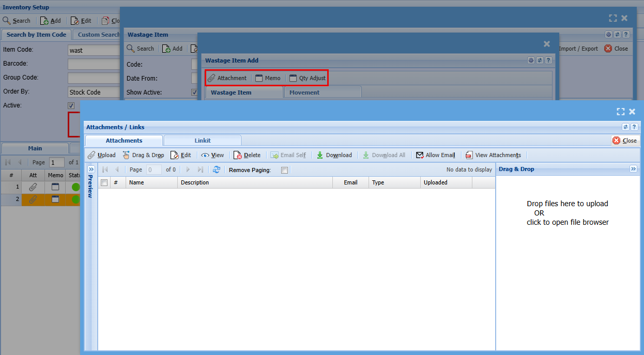
Task: Close the Attachments / Links panel
Action: pyautogui.click(x=625, y=141)
